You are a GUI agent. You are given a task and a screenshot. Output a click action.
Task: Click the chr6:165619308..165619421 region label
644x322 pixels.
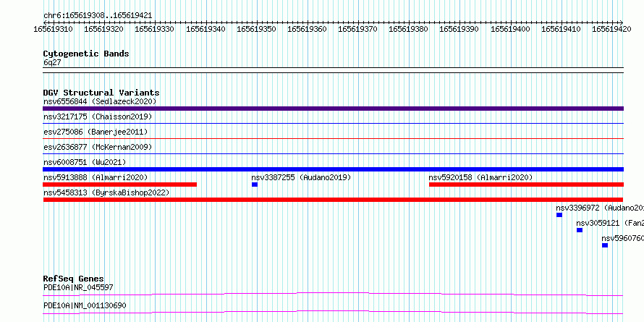[x=98, y=16]
